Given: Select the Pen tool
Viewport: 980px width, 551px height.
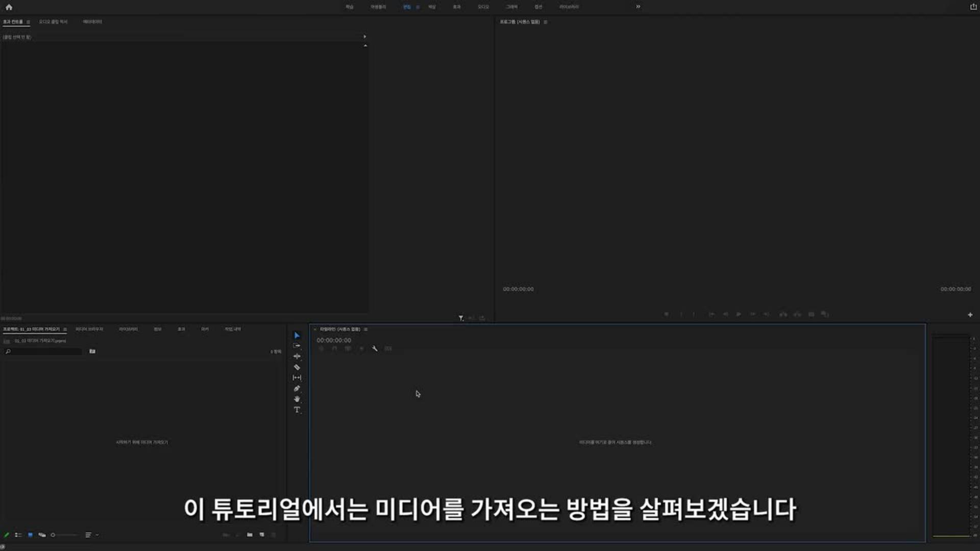Looking at the screenshot, I should tap(297, 389).
